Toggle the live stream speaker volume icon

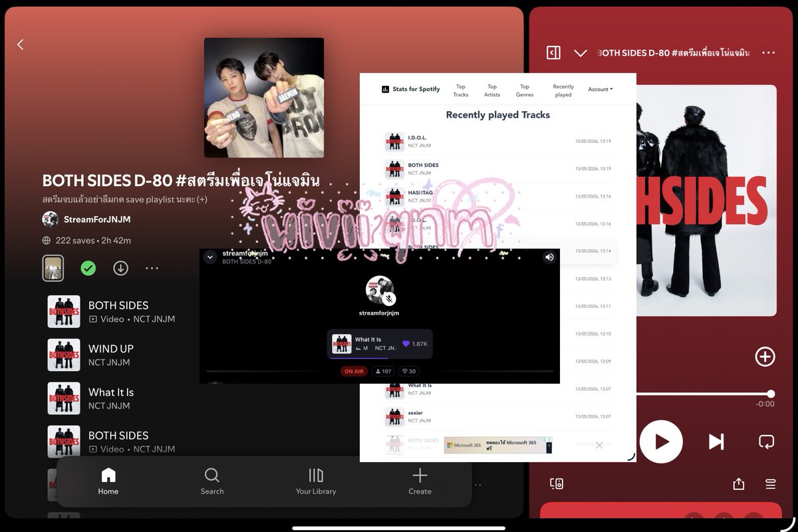pyautogui.click(x=549, y=257)
